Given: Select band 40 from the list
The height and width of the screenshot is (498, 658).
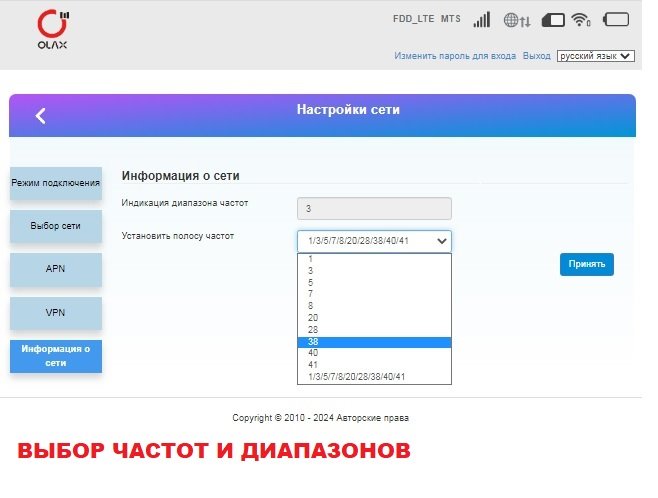Looking at the screenshot, I should tap(374, 353).
